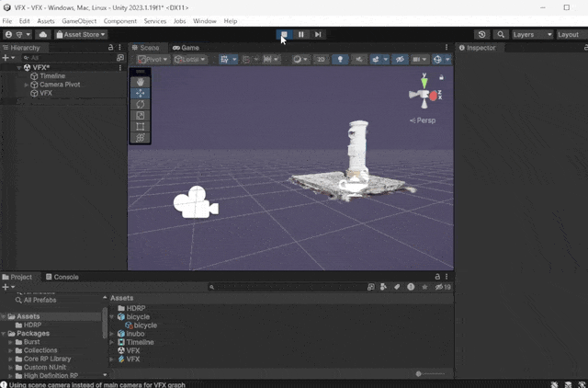Toggle 2D view mode in Scene
Image resolution: width=588 pixels, height=388 pixels.
321,60
